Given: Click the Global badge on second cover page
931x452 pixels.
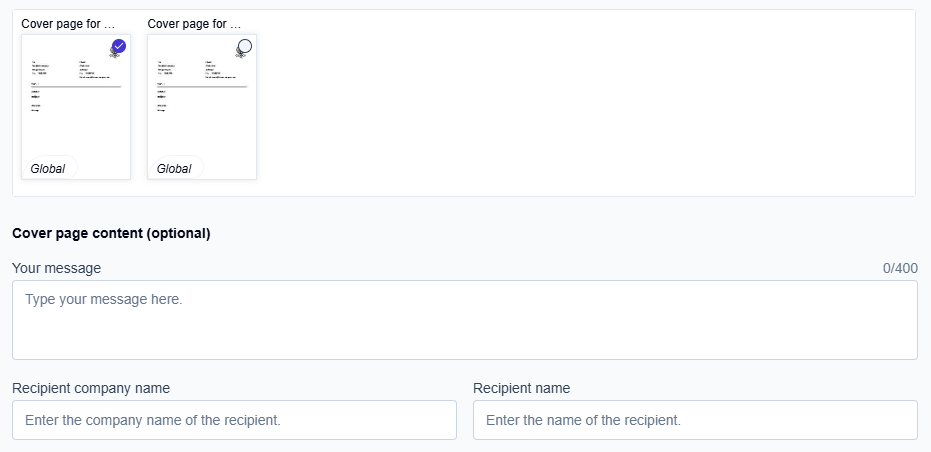Looking at the screenshot, I should tap(174, 169).
